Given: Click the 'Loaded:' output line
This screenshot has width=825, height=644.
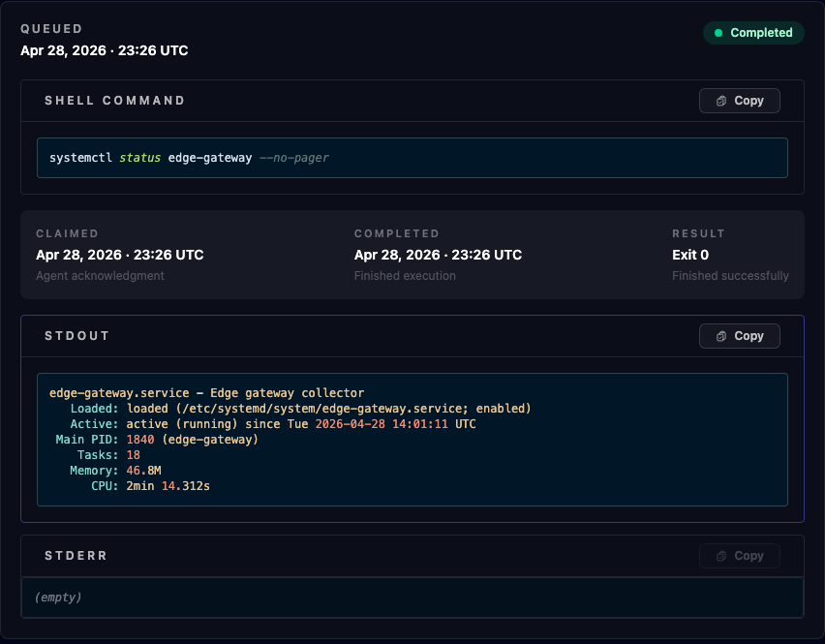Looking at the screenshot, I should point(300,409).
